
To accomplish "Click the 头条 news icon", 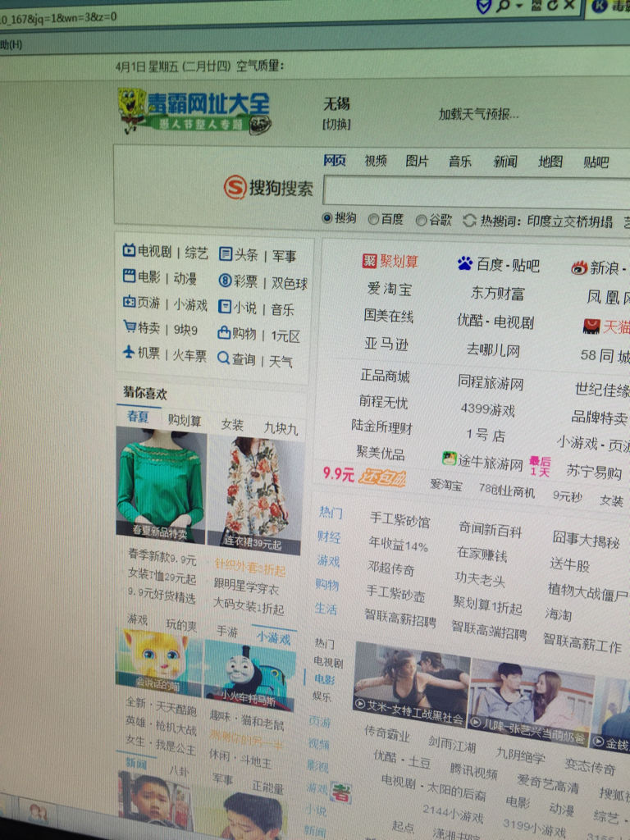I will pyautogui.click(x=226, y=254).
